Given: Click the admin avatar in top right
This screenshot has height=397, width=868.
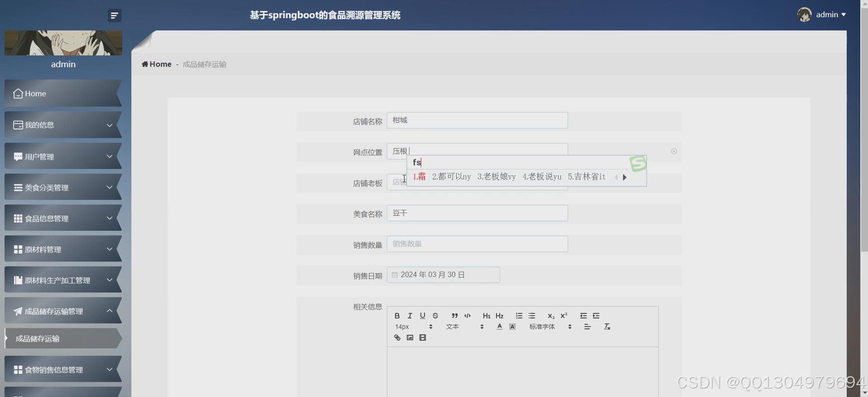Looking at the screenshot, I should pos(805,15).
